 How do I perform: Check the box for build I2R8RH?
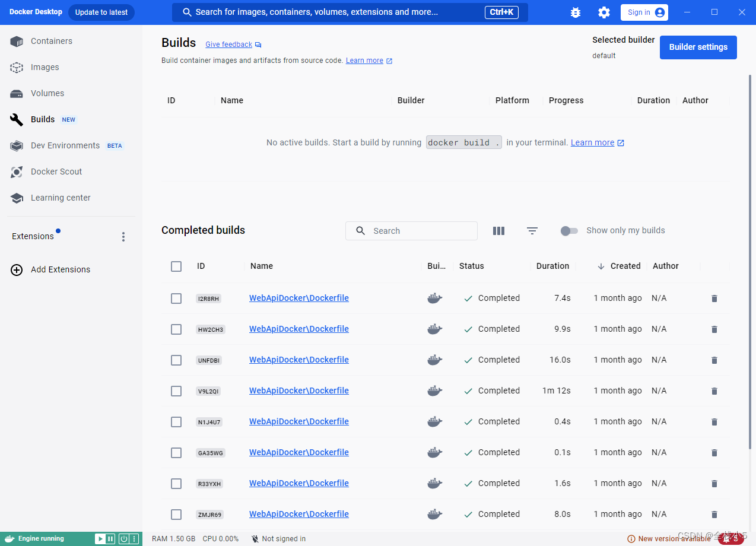(x=176, y=299)
